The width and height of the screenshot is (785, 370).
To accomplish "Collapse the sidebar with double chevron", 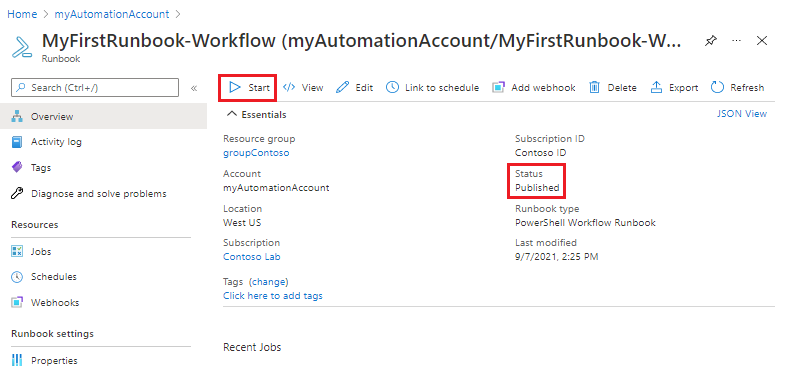I will 194,88.
